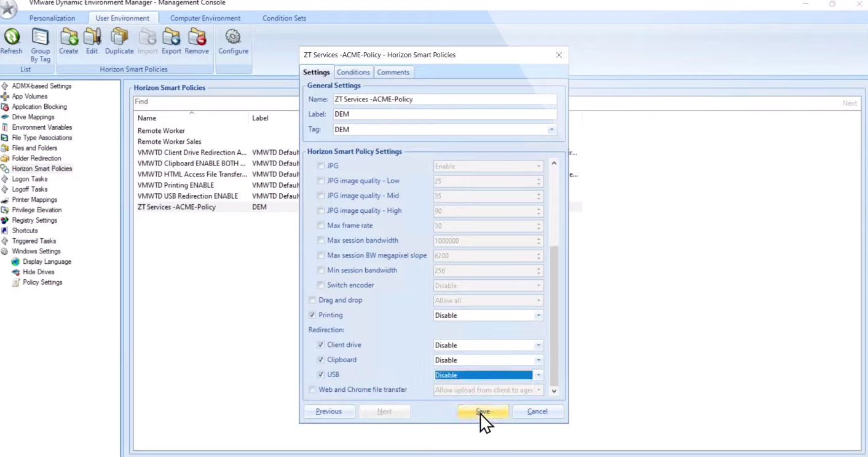Viewport: 868px width, 457px height.
Task: Open the USB setting dropdown
Action: 539,375
